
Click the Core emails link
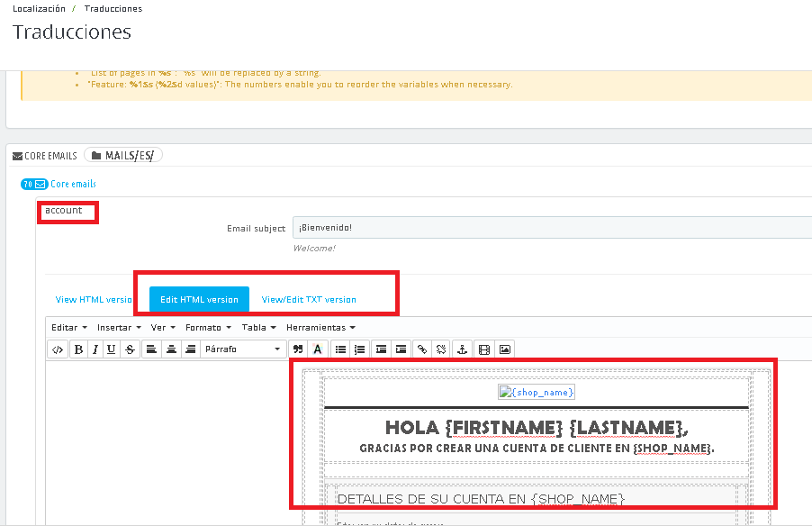click(x=73, y=184)
